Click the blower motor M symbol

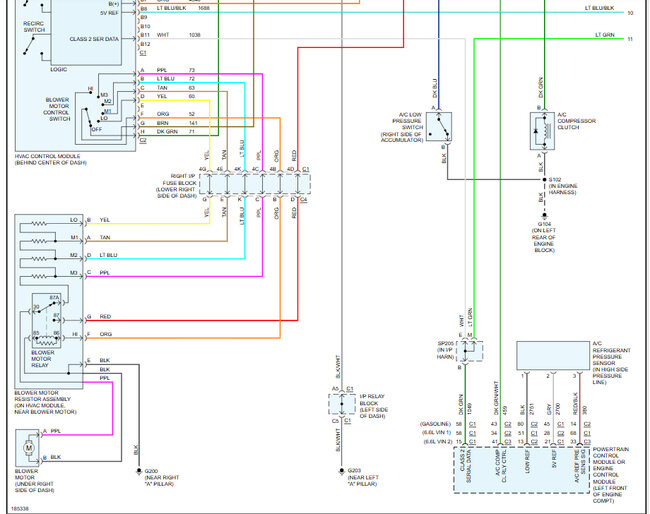(29, 448)
